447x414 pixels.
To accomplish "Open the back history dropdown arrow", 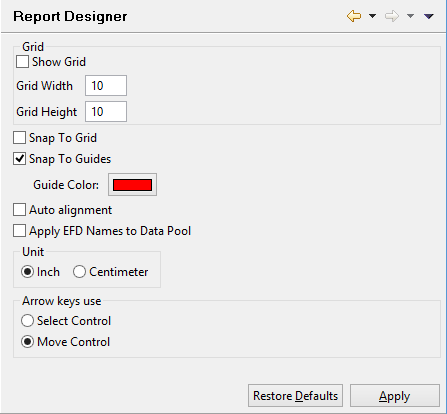I will coord(372,16).
